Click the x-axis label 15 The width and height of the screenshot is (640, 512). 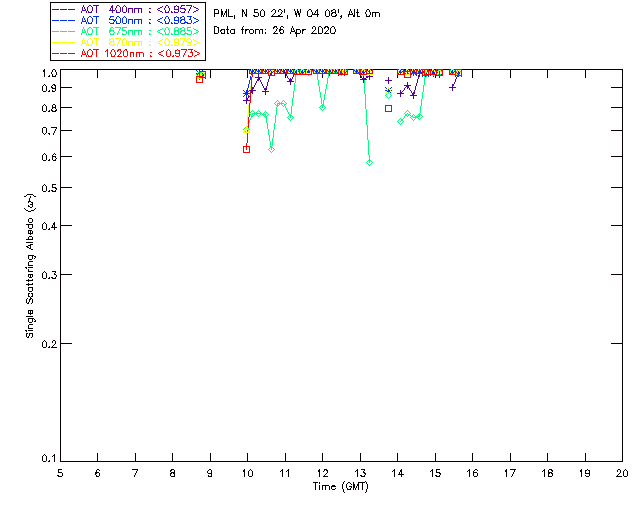point(435,473)
